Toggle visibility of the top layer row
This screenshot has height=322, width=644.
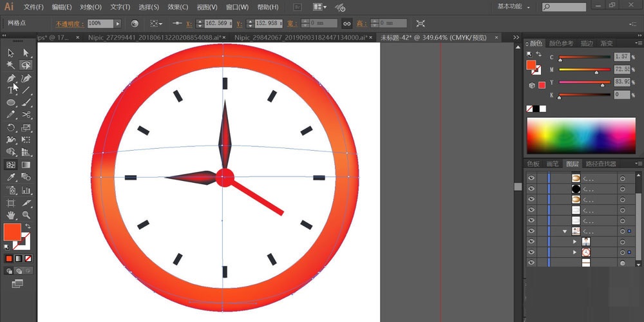point(531,178)
